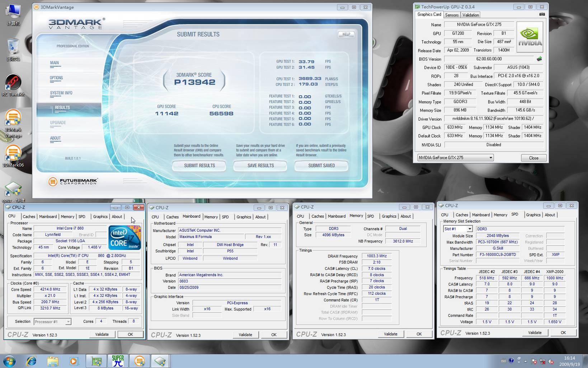Open Windows Explorer folder from the taskbar
Viewport: 588px width, 368px height.
[x=52, y=361]
